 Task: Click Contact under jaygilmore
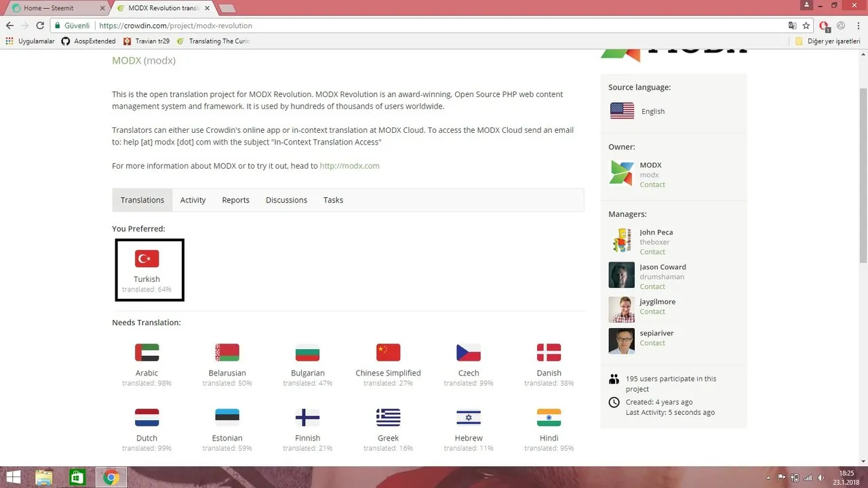tap(652, 311)
